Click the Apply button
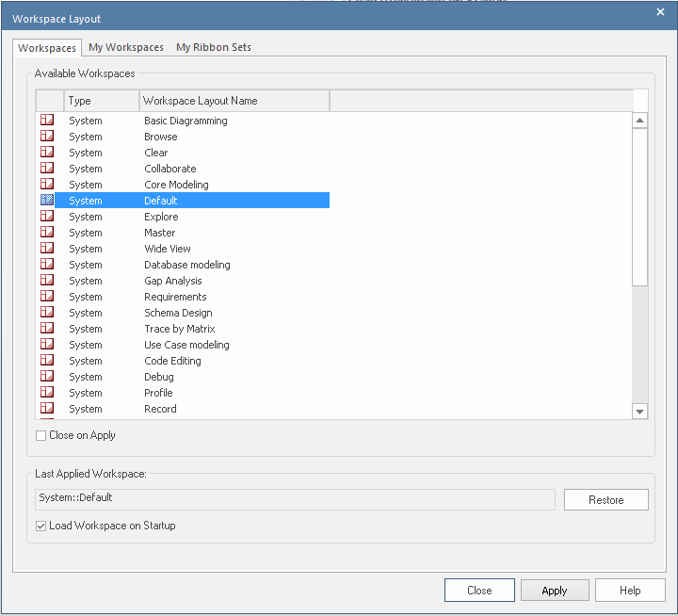This screenshot has height=616, width=678. point(555,591)
